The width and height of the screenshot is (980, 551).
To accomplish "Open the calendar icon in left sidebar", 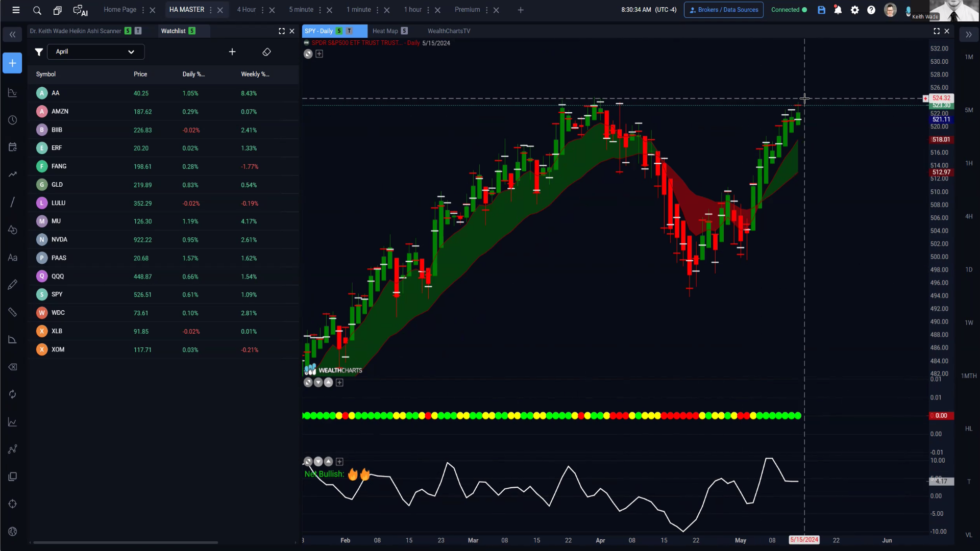I will [12, 147].
